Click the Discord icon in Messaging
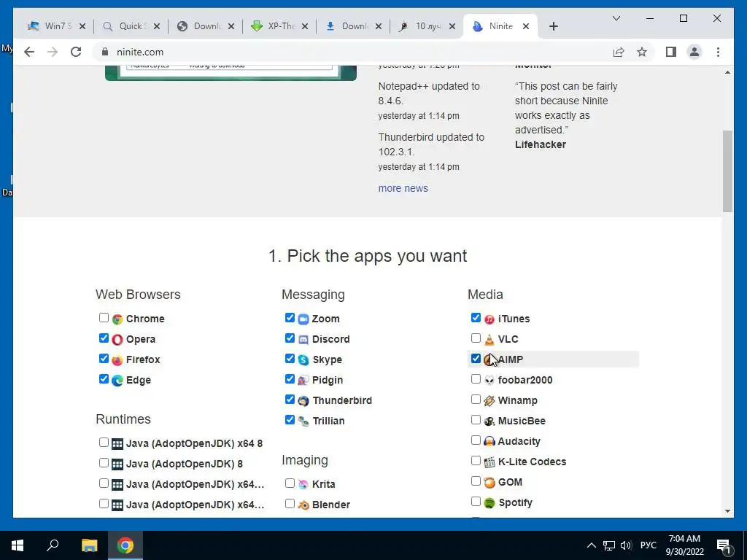Image resolution: width=747 pixels, height=560 pixels. point(303,340)
